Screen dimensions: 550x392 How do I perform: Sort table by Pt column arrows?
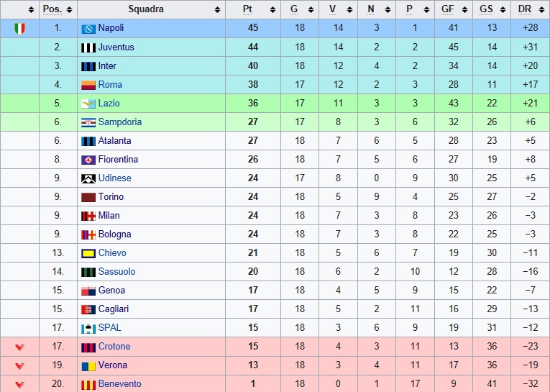272,10
